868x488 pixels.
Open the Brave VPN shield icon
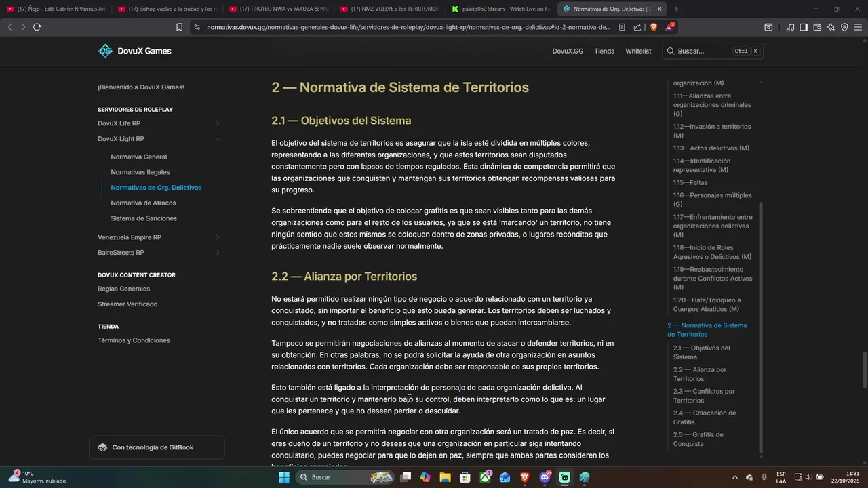[x=844, y=27]
